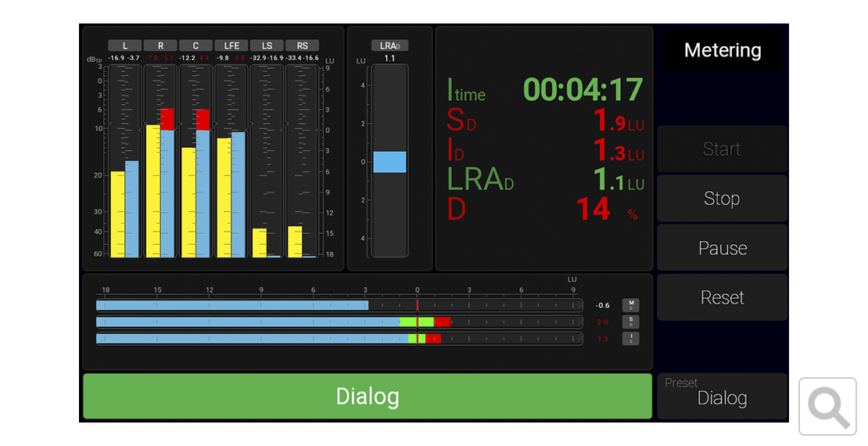Open the Preset Dialog selector
Viewport: 868px width, 446px height.
pos(722,396)
